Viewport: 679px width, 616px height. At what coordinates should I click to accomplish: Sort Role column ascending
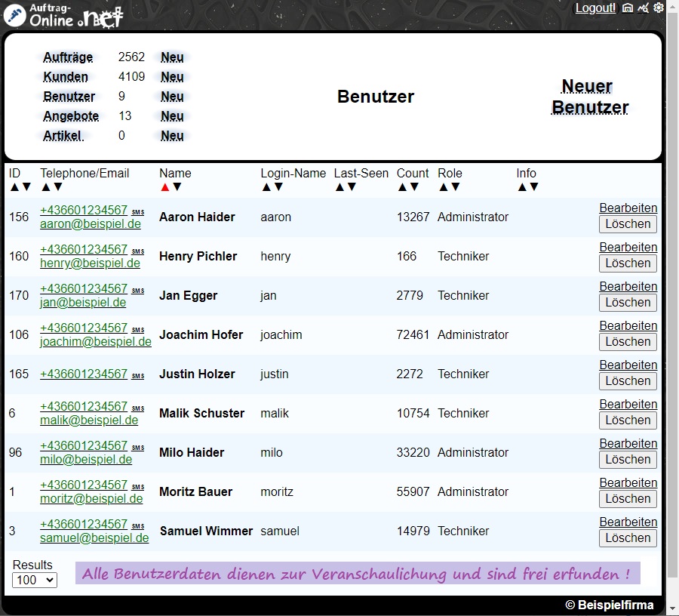pos(443,187)
